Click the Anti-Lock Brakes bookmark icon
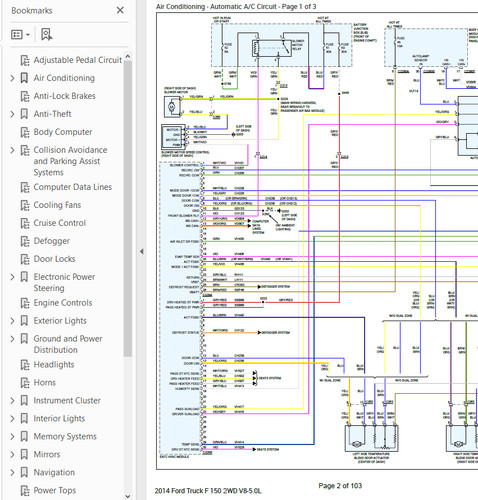This screenshot has width=478, height=500. [x=25, y=96]
